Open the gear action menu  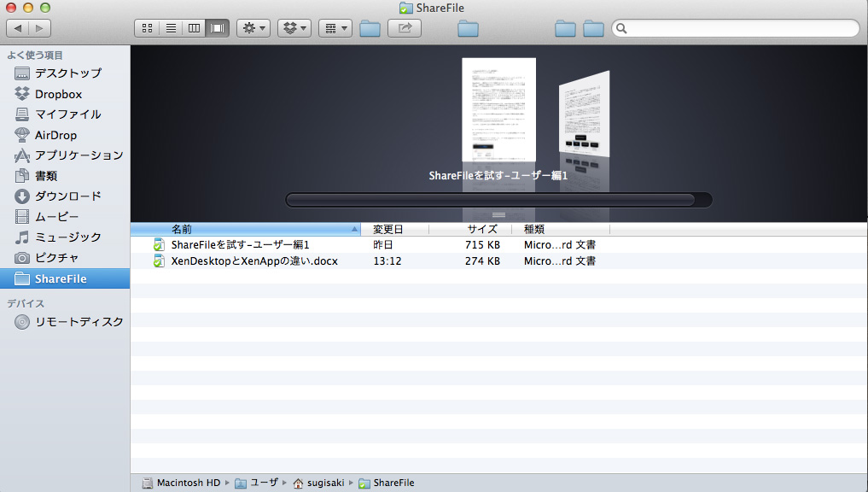pos(253,28)
